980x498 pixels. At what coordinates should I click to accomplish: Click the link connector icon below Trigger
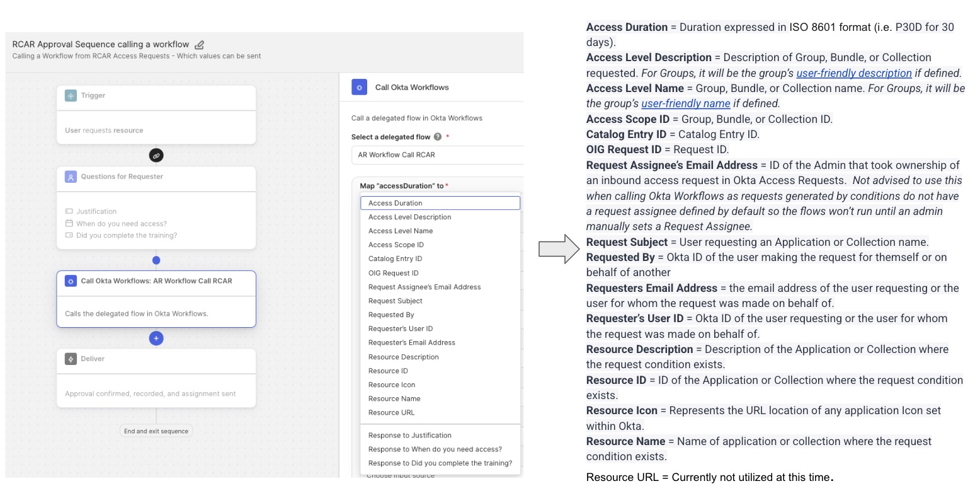click(156, 155)
